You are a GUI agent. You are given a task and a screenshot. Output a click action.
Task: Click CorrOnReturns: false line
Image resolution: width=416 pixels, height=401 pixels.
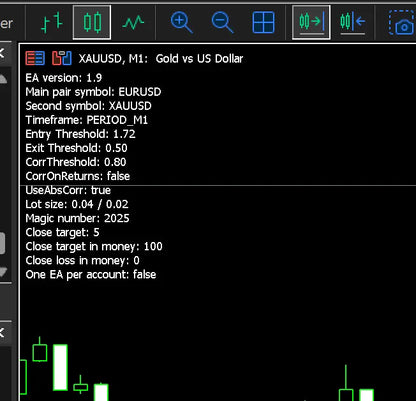tap(78, 176)
